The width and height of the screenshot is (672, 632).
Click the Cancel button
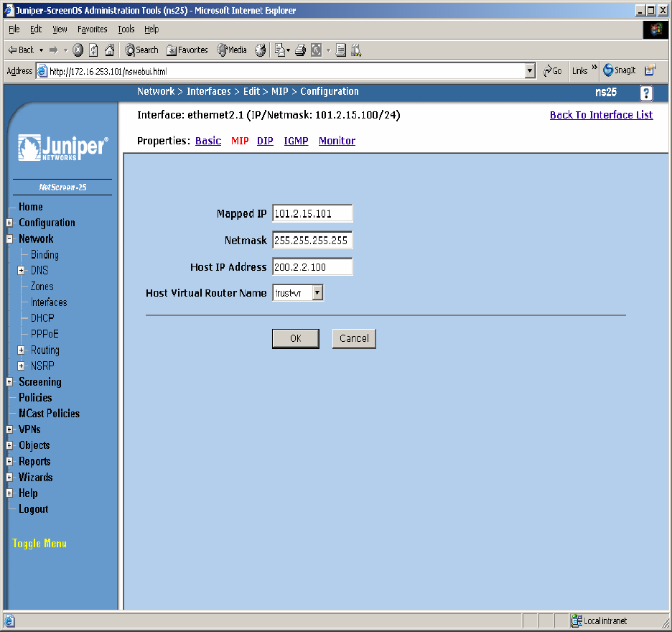(x=354, y=338)
